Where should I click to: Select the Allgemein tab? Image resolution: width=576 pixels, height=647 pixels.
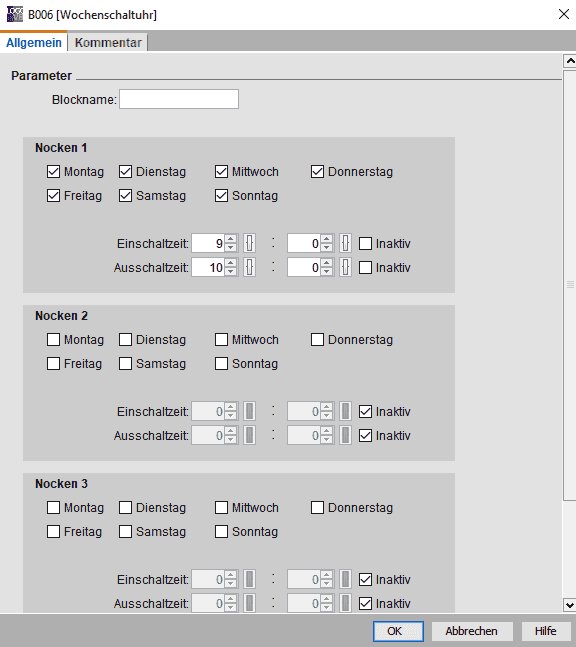pyautogui.click(x=34, y=43)
